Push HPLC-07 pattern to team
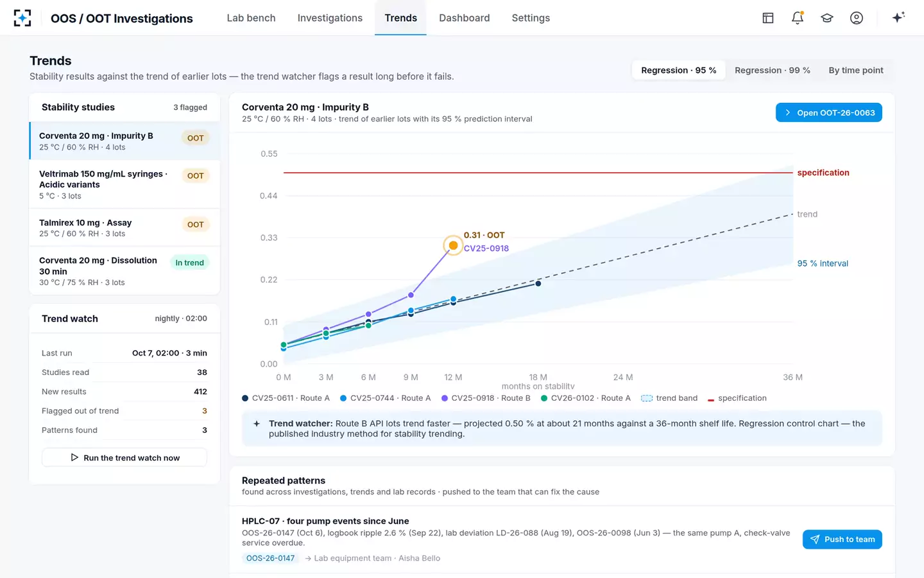 coord(843,539)
